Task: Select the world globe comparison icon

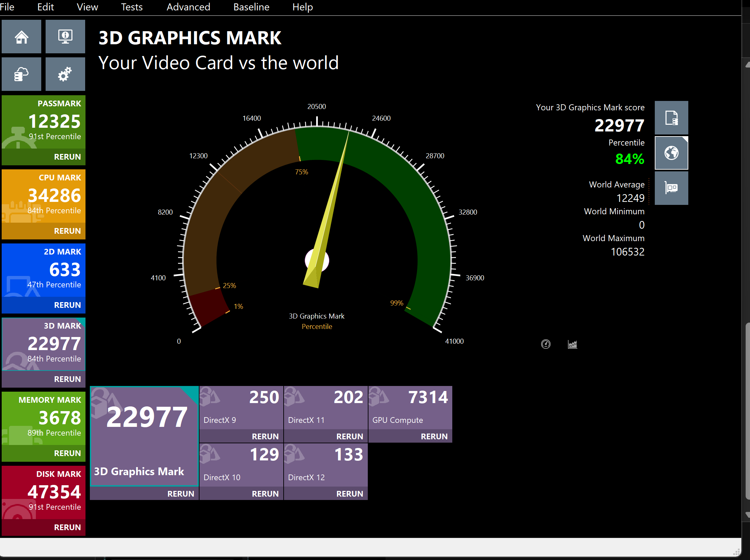Action: click(x=671, y=153)
